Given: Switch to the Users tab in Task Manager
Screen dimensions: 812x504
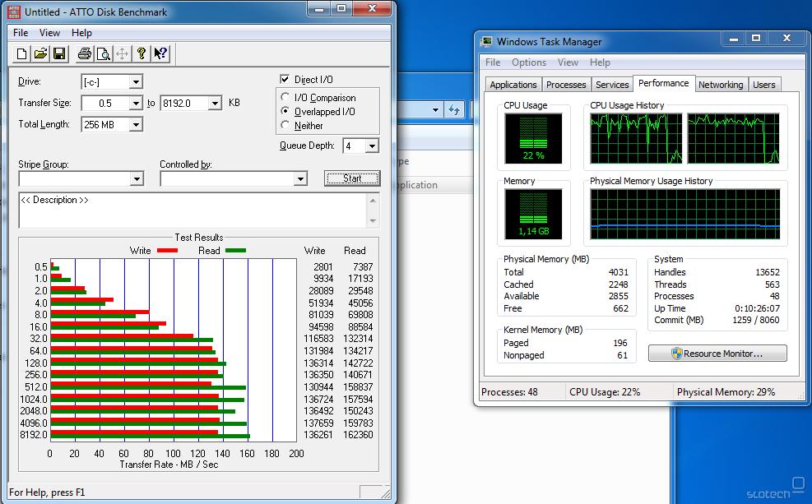Looking at the screenshot, I should tap(763, 85).
